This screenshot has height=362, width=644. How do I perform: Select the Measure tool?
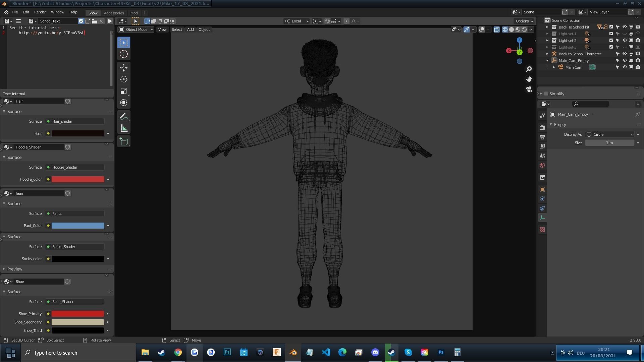[124, 128]
